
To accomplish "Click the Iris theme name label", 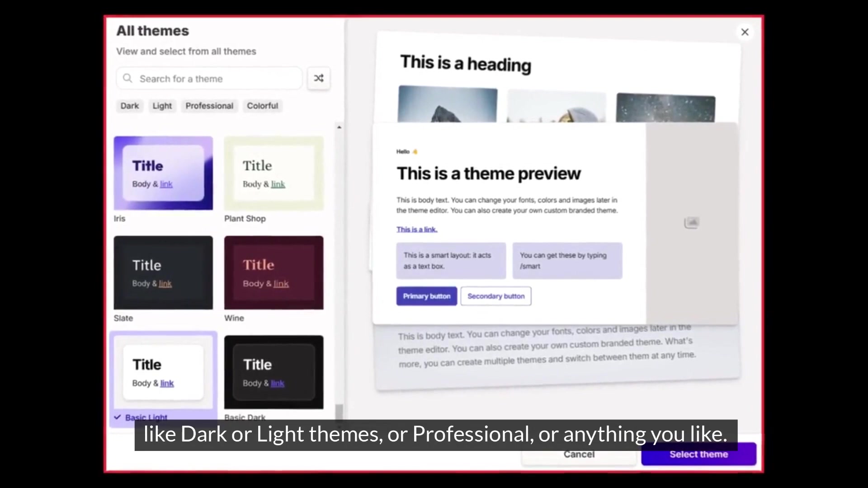I will click(119, 218).
